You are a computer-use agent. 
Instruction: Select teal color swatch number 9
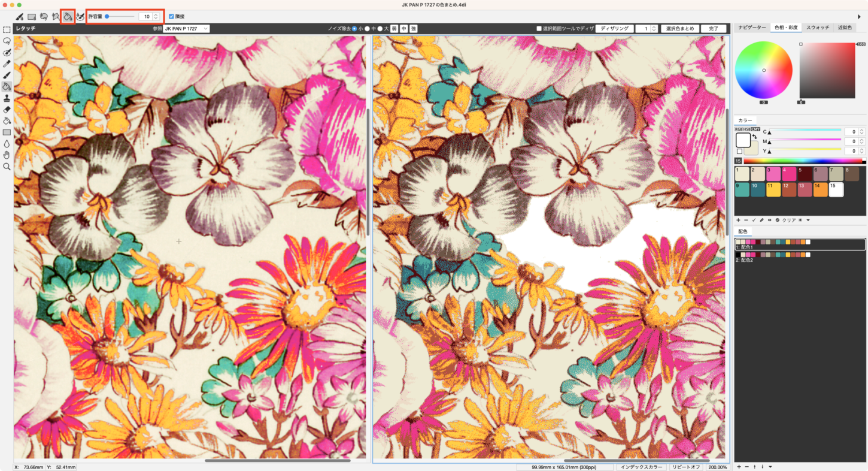click(741, 189)
